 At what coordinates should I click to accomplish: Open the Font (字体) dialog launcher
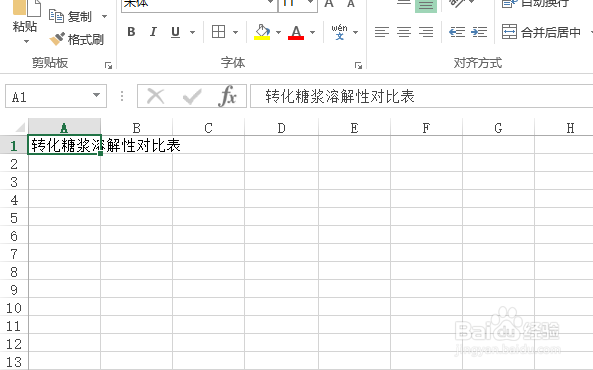click(x=358, y=66)
